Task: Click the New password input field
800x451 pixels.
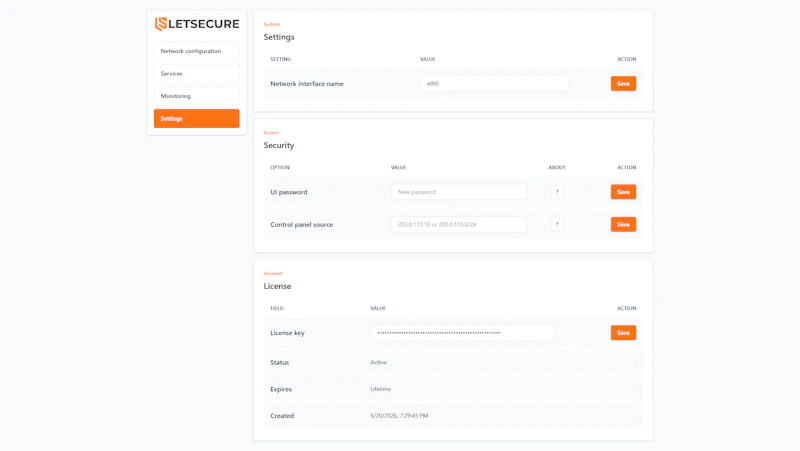Action: click(x=458, y=192)
